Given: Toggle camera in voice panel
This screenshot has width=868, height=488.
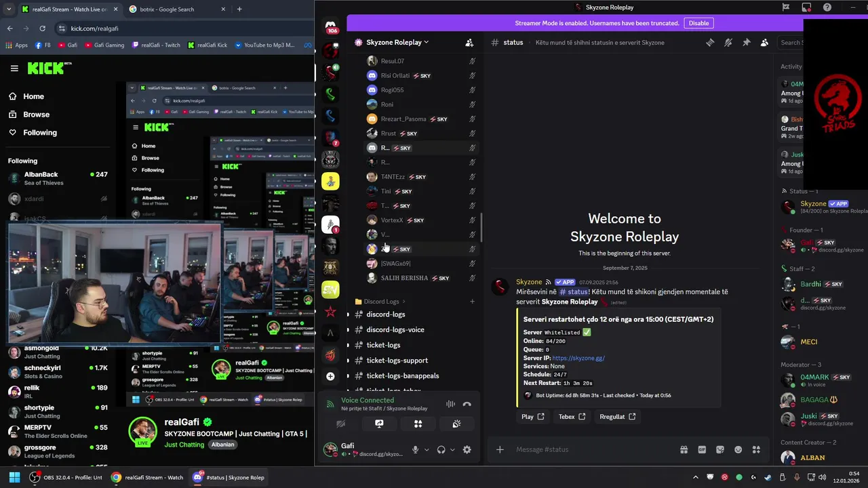Looking at the screenshot, I should click(x=340, y=424).
